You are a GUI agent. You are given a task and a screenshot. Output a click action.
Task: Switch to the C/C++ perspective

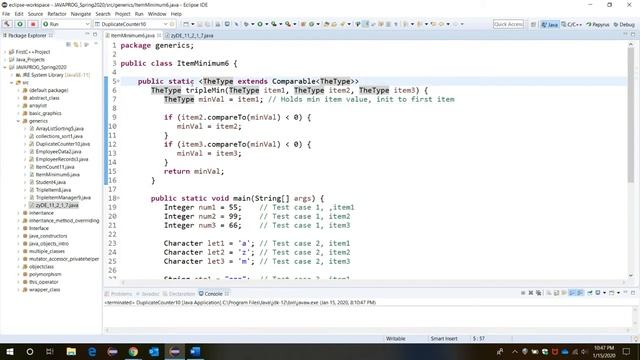pos(571,24)
